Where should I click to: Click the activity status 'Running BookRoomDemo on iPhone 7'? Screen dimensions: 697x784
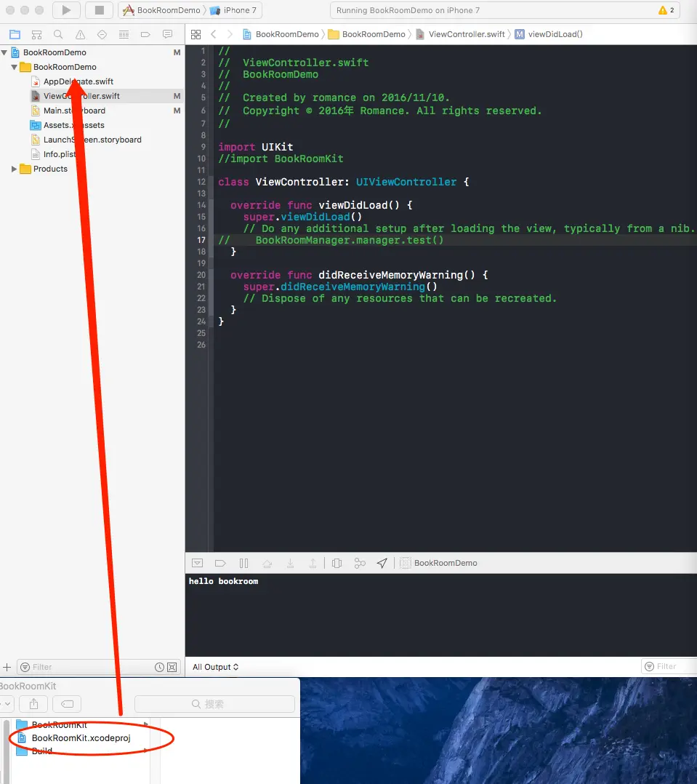(x=408, y=10)
